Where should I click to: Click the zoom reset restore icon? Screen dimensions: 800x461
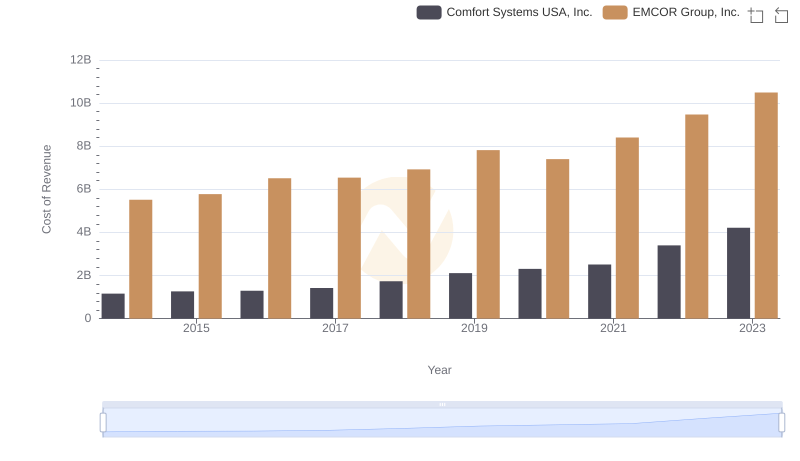781,15
